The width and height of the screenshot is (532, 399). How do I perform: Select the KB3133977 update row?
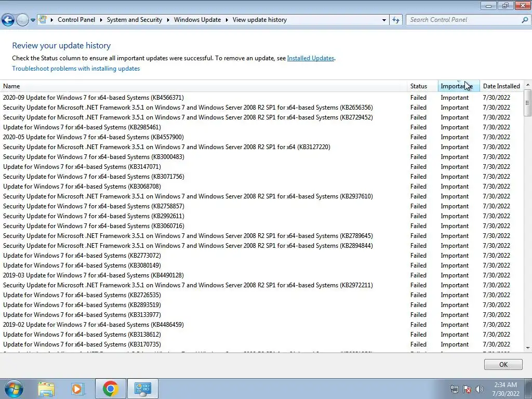(261, 315)
